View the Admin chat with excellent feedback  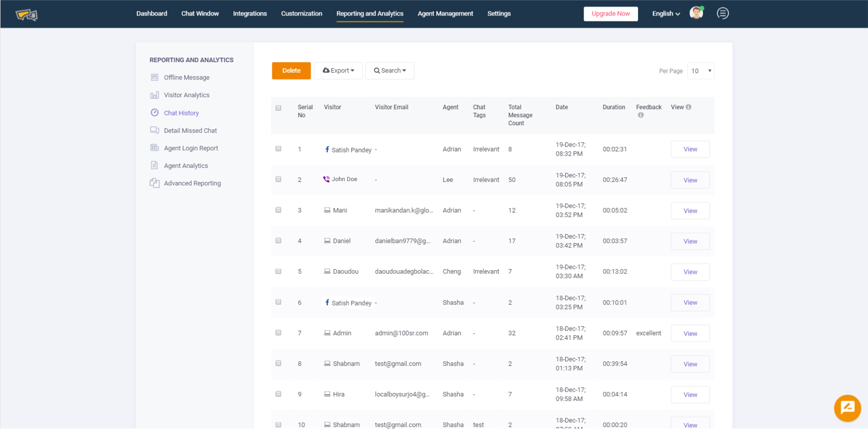pos(690,333)
